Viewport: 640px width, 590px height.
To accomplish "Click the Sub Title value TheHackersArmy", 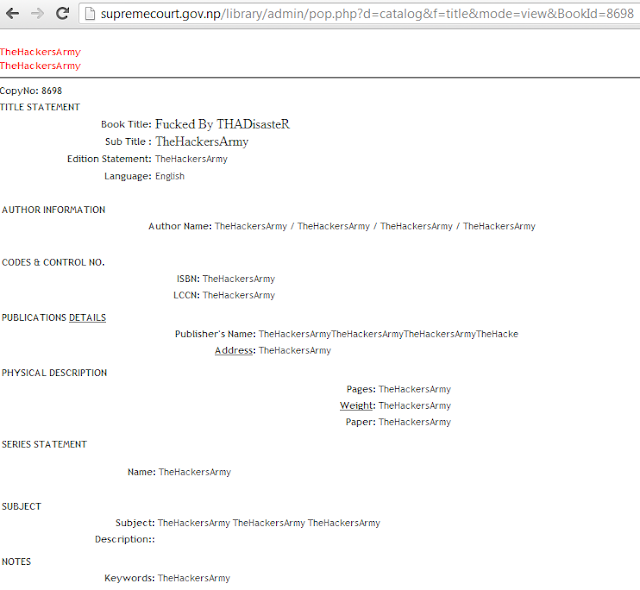I will pyautogui.click(x=202, y=142).
